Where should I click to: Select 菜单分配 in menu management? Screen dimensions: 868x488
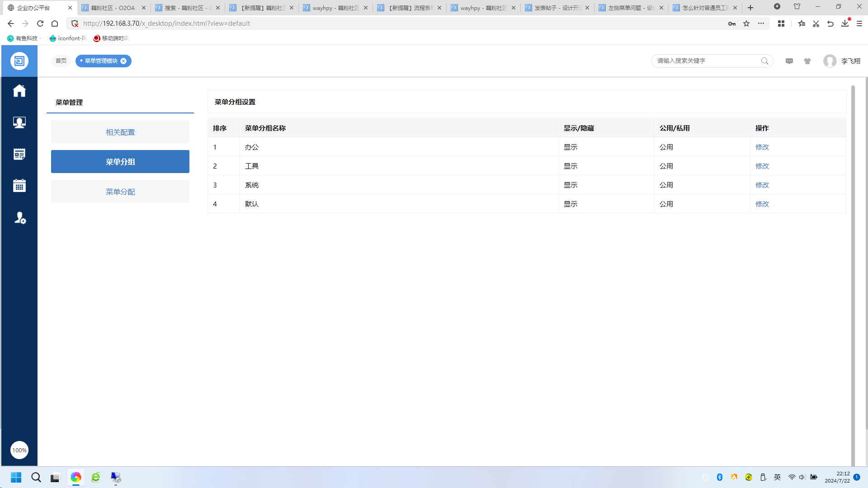(120, 192)
